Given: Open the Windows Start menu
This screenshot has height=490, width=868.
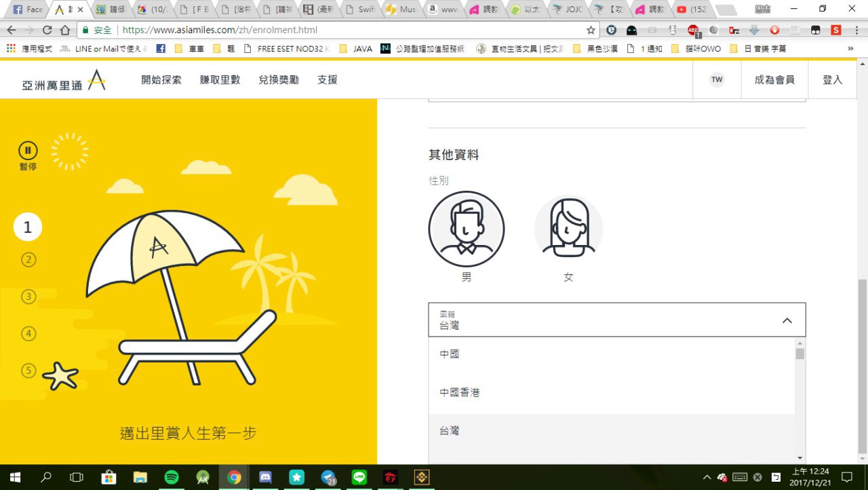Looking at the screenshot, I should click(x=15, y=477).
